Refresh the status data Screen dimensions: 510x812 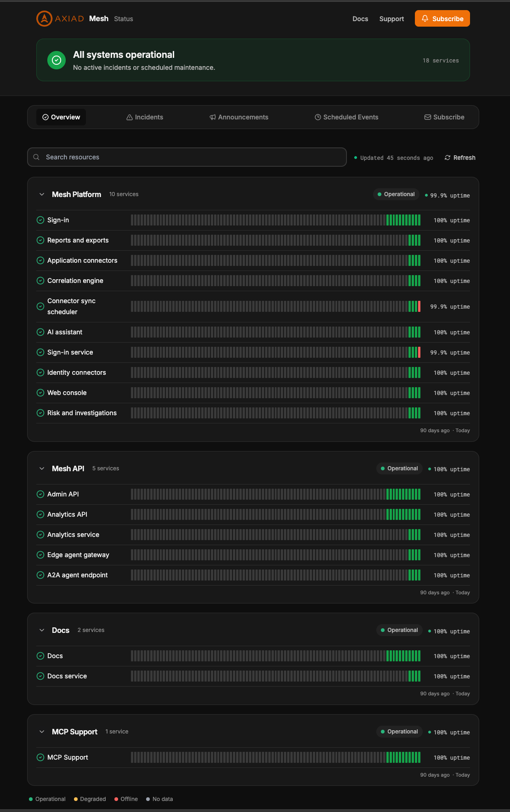click(460, 158)
